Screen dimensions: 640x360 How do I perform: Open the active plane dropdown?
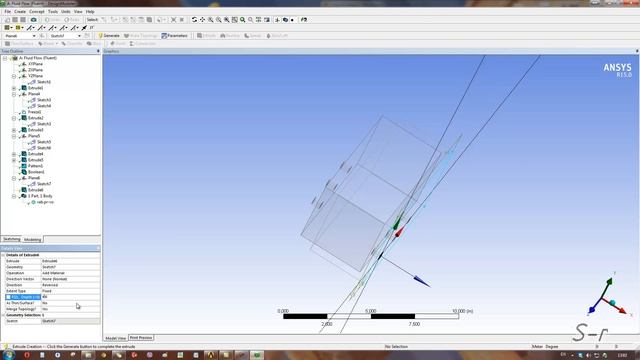pos(34,36)
